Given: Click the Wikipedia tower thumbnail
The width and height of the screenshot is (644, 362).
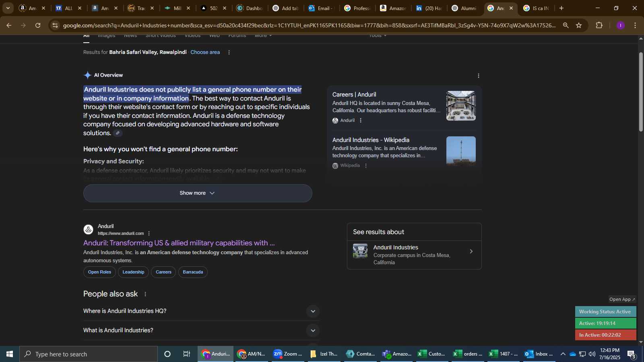Looking at the screenshot, I should (x=461, y=151).
